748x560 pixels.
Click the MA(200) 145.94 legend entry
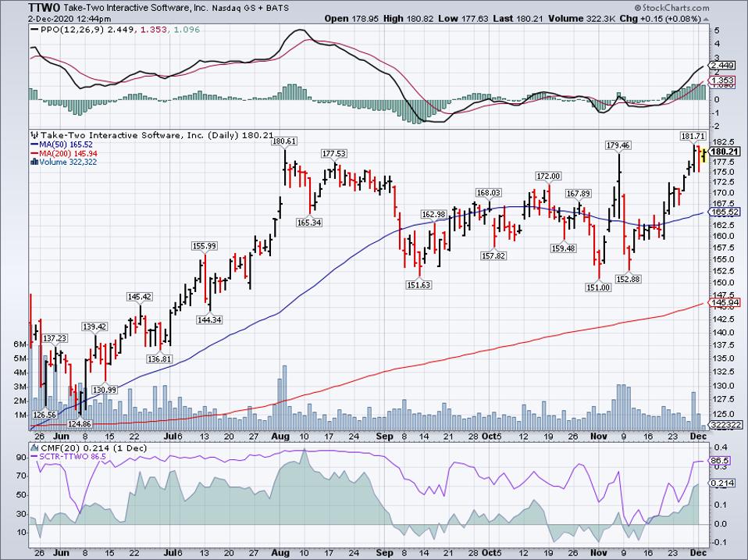[x=68, y=153]
